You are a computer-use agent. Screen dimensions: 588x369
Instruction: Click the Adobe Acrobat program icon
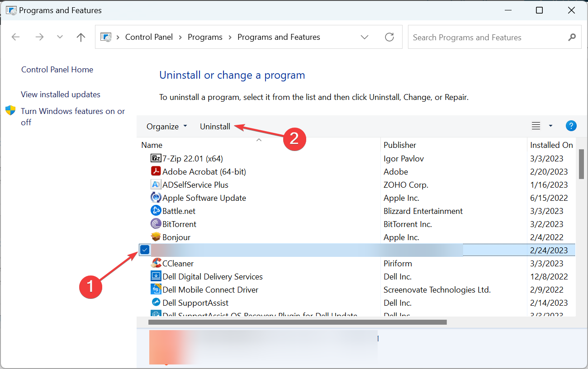tap(156, 171)
